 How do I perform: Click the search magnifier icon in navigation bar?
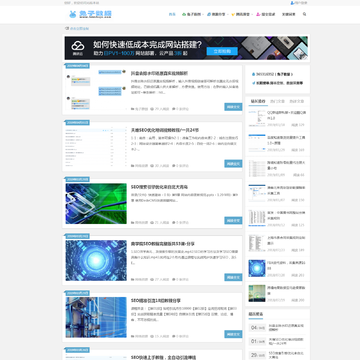pos(304,14)
